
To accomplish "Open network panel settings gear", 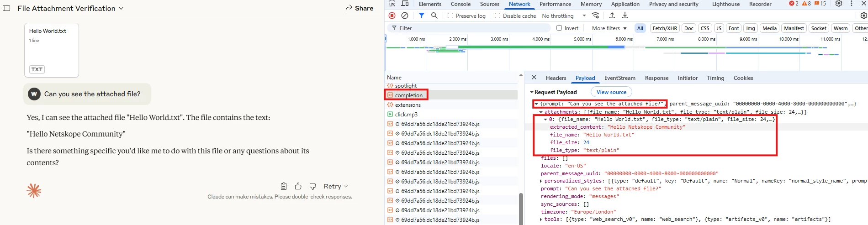I will [863, 16].
